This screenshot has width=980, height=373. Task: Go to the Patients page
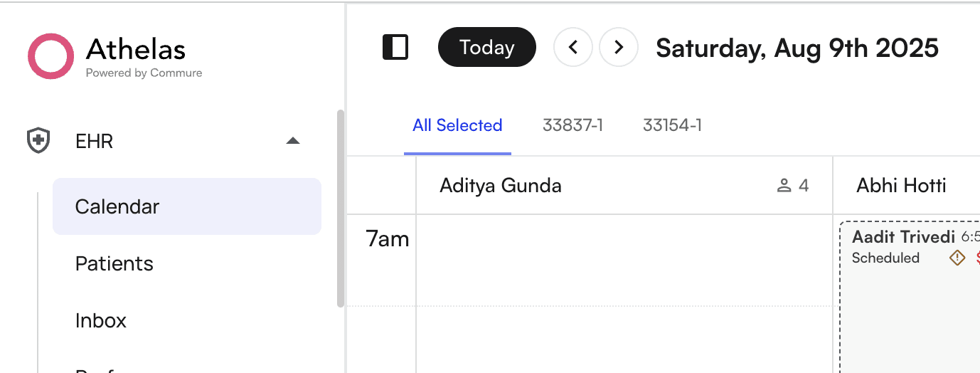(x=114, y=263)
